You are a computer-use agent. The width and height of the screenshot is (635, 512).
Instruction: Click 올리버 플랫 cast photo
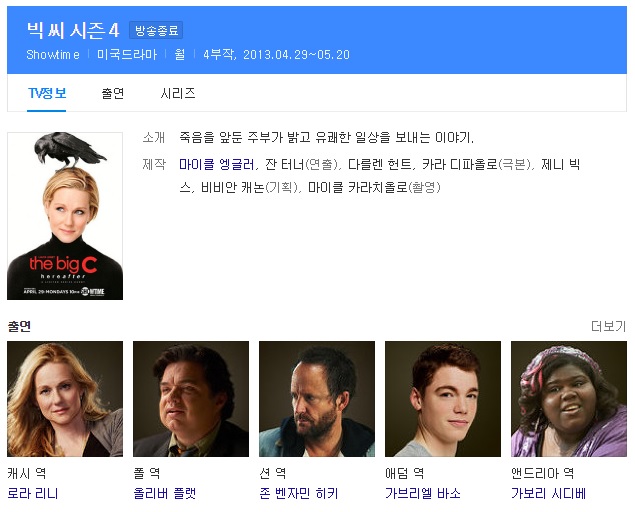191,399
